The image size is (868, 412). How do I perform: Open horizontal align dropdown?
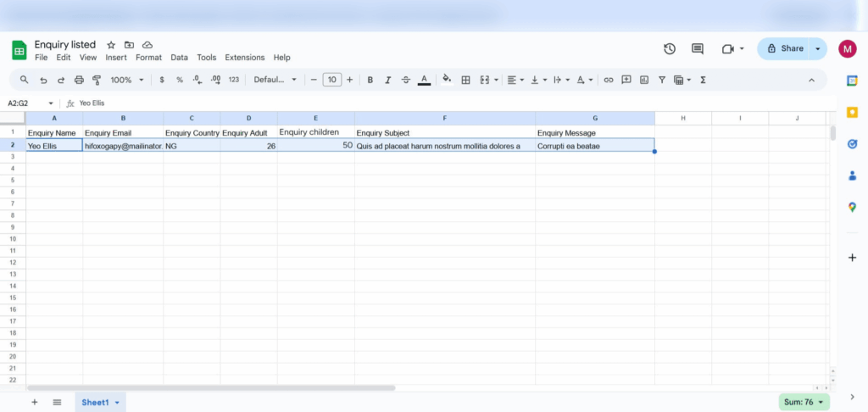tap(515, 80)
